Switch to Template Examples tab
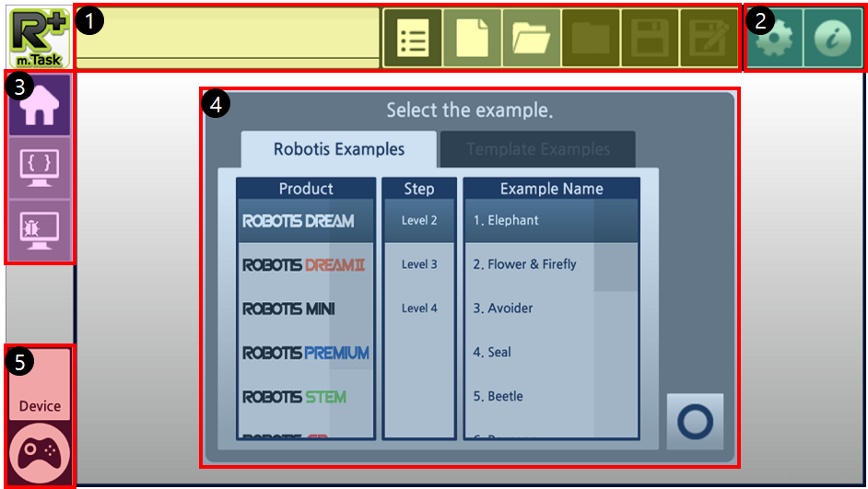868x489 pixels. tap(538, 149)
